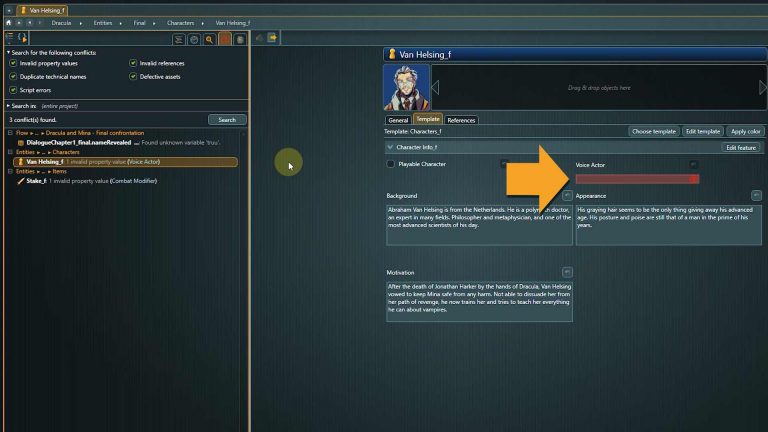Click the Van Helsing portrait thumbnail
768x432 pixels.
pos(406,87)
